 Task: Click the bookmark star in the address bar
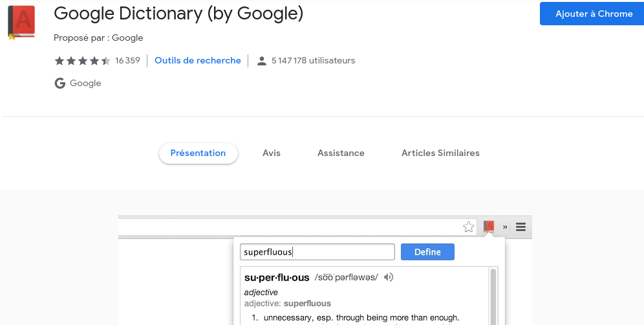468,227
